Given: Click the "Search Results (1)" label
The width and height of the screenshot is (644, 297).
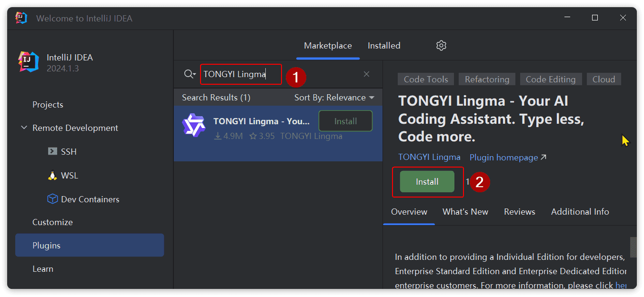Looking at the screenshot, I should click(216, 98).
